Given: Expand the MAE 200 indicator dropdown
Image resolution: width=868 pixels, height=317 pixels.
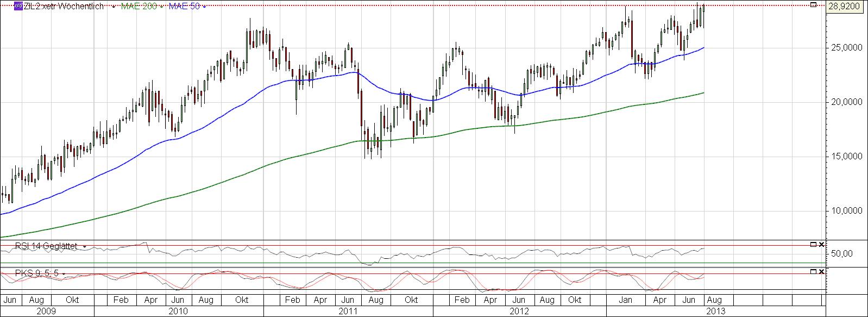Looking at the screenshot, I should [161, 7].
